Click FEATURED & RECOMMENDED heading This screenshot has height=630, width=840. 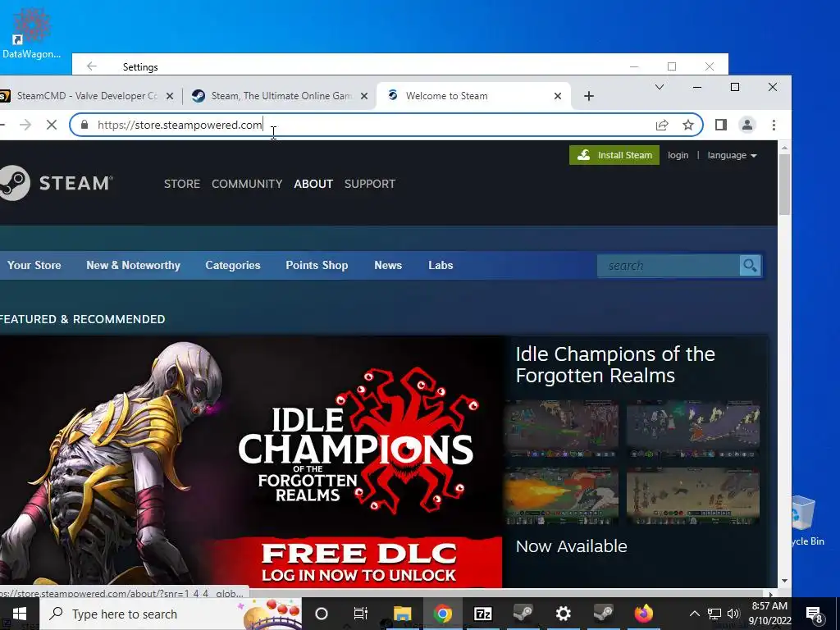pos(82,319)
